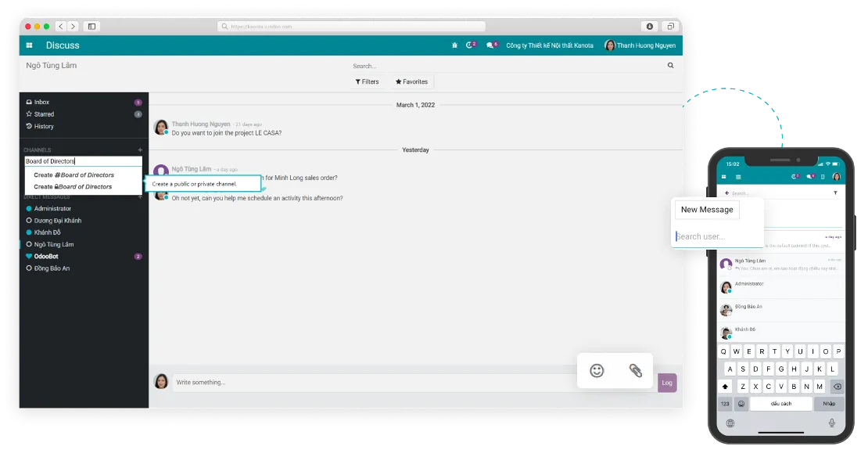Open the Favorites dropdown
This screenshot has width=868, height=450.
[411, 81]
